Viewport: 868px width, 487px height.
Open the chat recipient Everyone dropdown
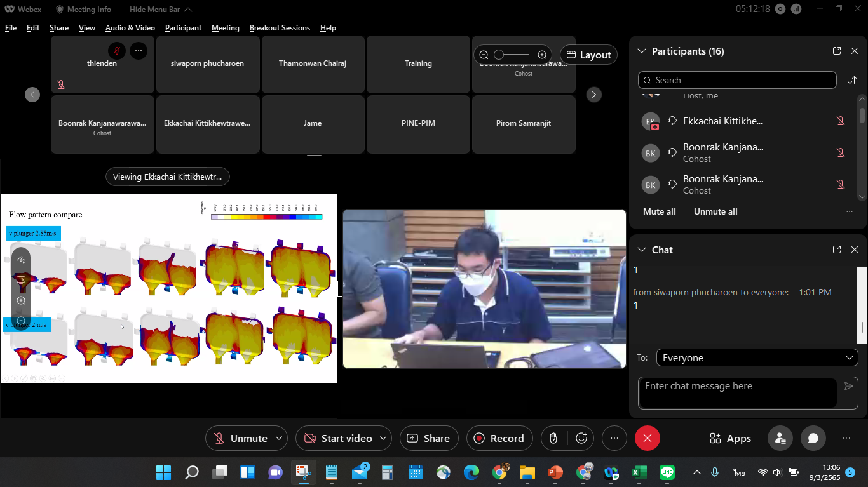[757, 357]
